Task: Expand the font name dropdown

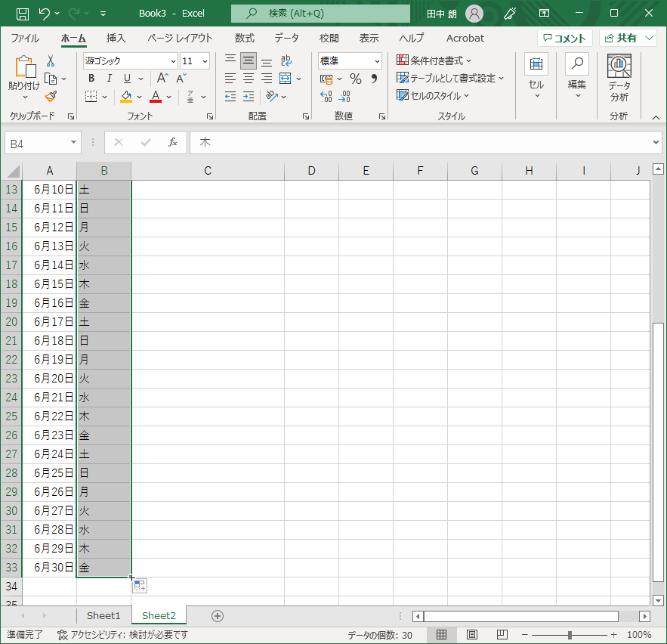Action: 173,61
